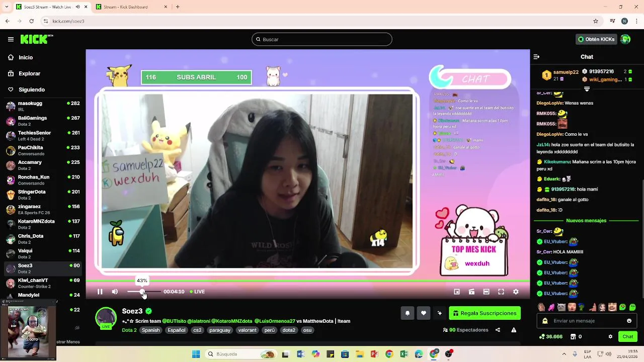Image resolution: width=644 pixels, height=362 pixels.
Task: Toggle notifications bell for Soez3
Action: pyautogui.click(x=408, y=313)
